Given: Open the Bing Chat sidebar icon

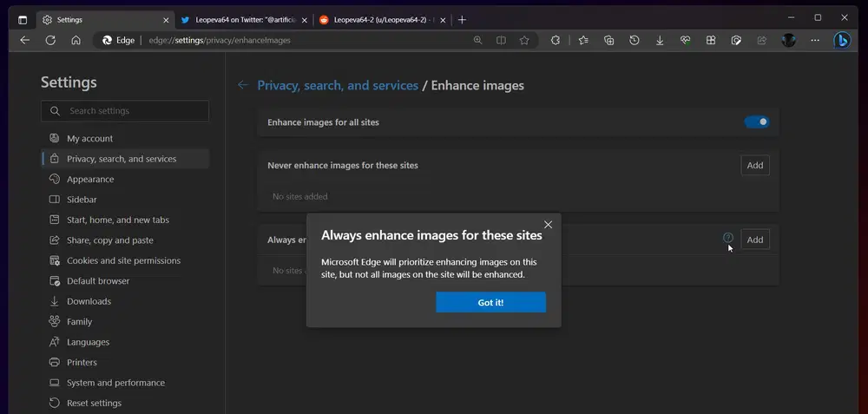Looking at the screenshot, I should [x=841, y=40].
